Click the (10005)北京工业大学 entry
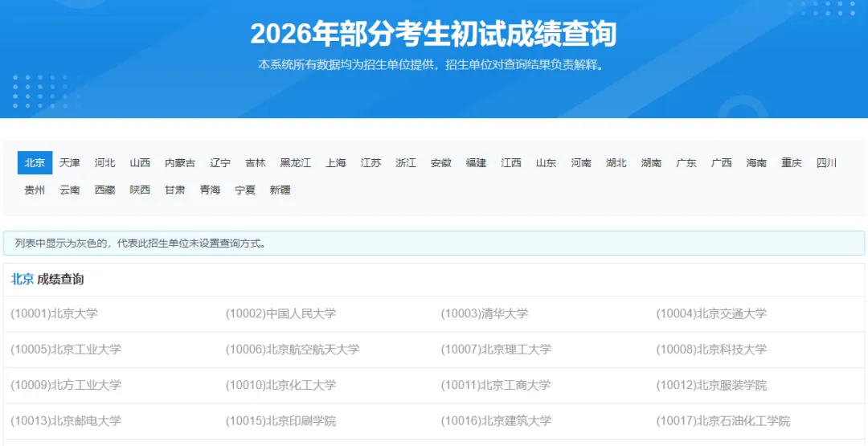This screenshot has width=868, height=446. pos(66,349)
